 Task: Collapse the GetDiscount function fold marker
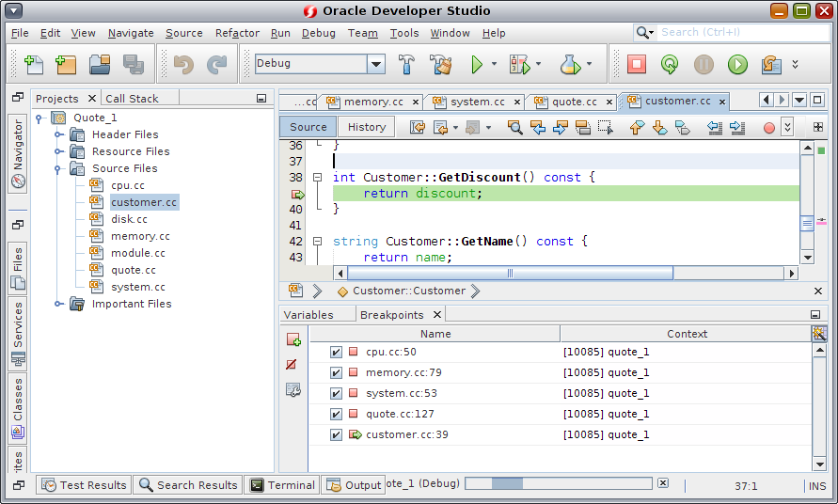point(318,178)
